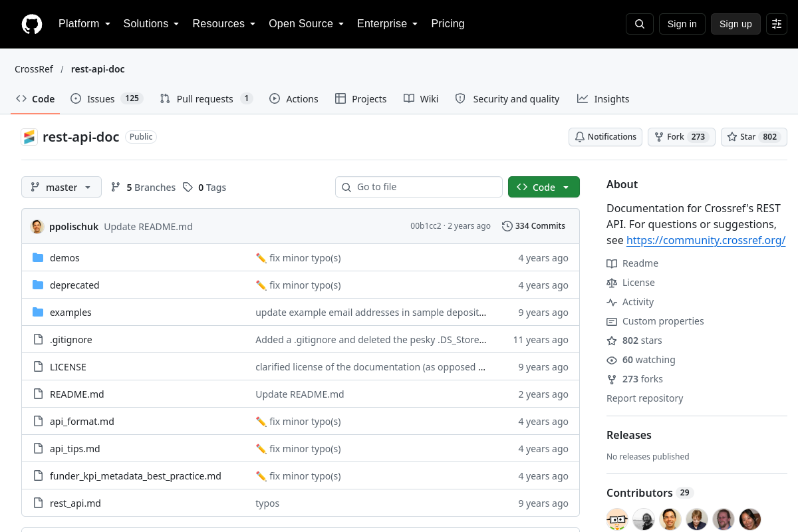Expand the Enterprise menu
The height and width of the screenshot is (532, 798).
click(387, 24)
